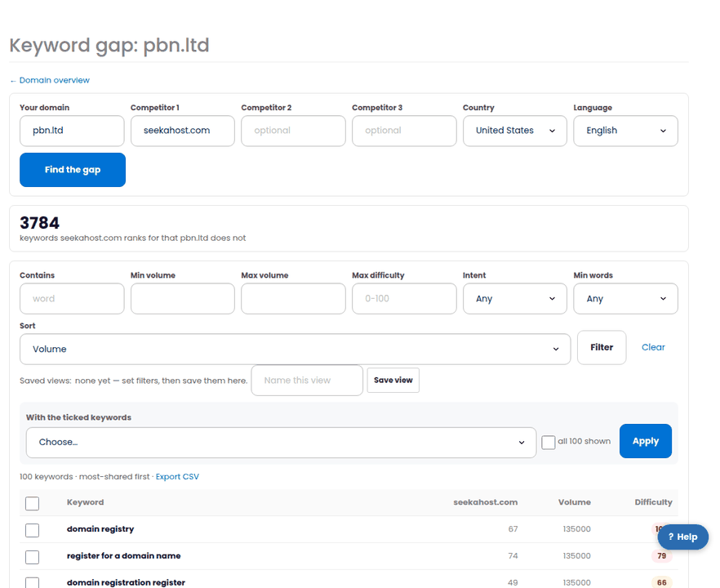Click the Min volume input

(x=183, y=299)
